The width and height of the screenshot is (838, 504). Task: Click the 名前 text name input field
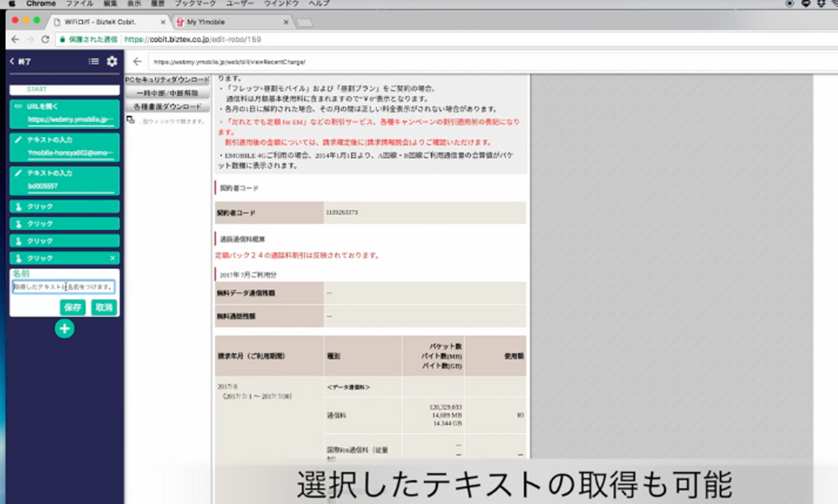(63, 287)
